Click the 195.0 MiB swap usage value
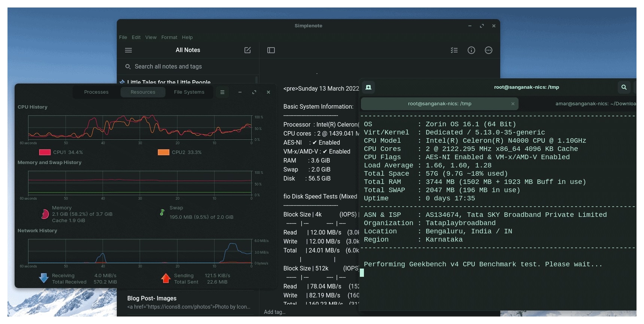 point(201,217)
